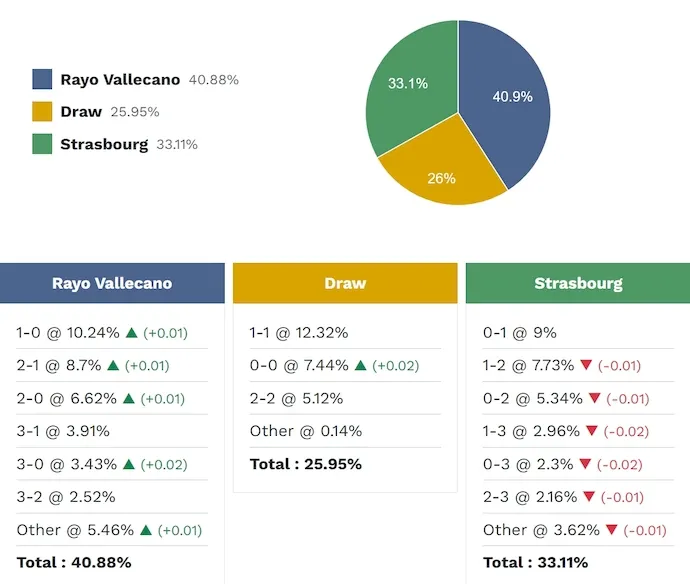Select the Draw column header
The image size is (690, 584).
(345, 283)
